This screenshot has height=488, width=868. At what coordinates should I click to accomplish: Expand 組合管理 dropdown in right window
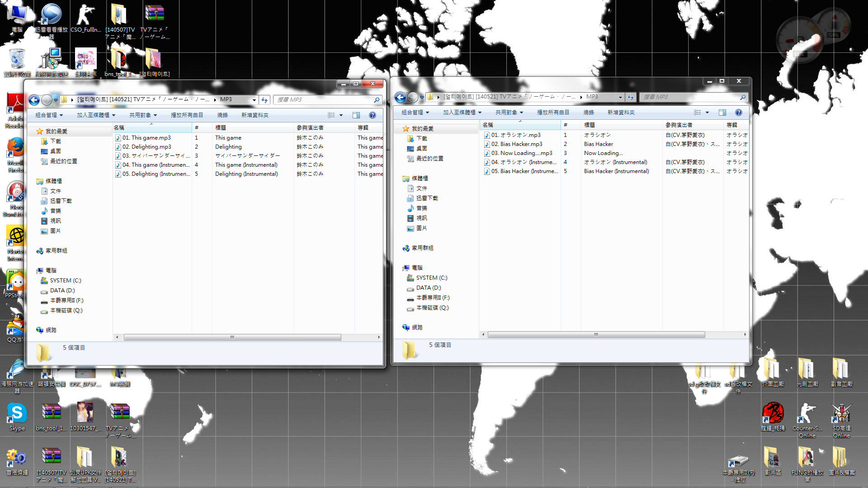[x=415, y=113]
